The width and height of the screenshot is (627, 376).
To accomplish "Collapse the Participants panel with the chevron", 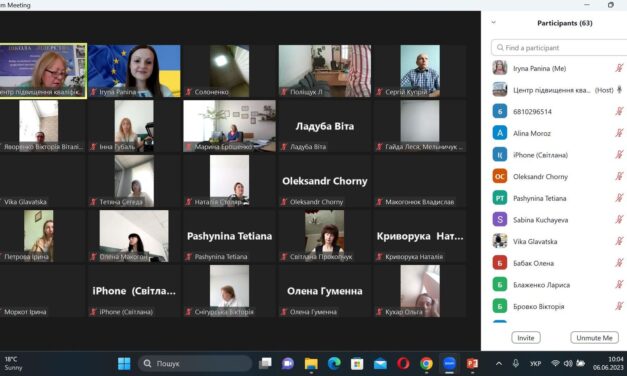I will click(x=493, y=22).
